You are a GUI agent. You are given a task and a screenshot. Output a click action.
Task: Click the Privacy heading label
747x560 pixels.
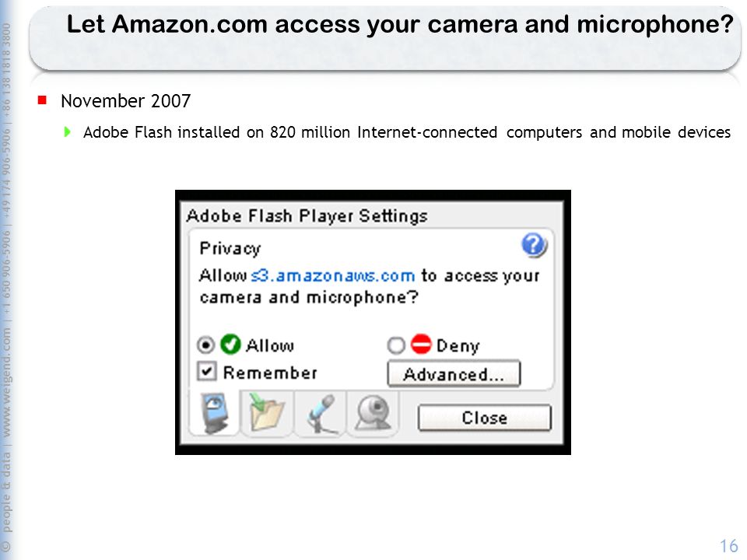(x=230, y=248)
